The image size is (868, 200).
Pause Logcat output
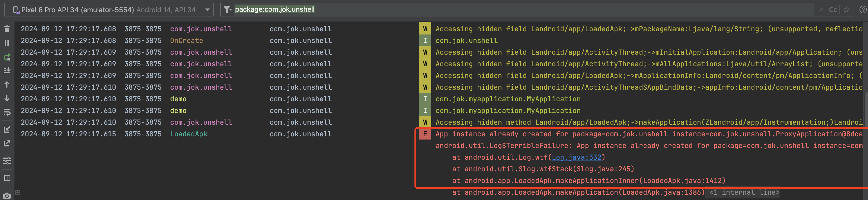pyautogui.click(x=7, y=43)
